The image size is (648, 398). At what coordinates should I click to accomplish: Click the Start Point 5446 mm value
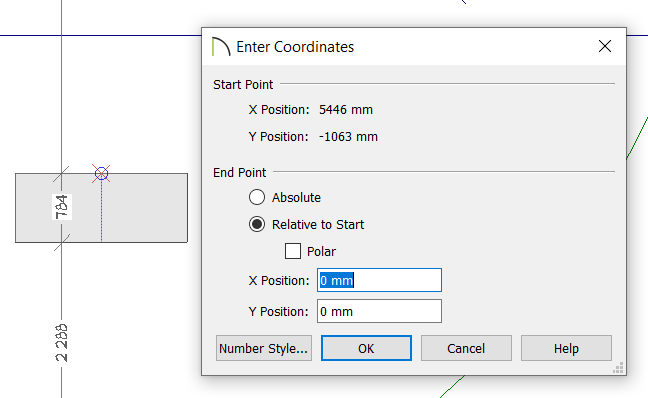(x=346, y=110)
